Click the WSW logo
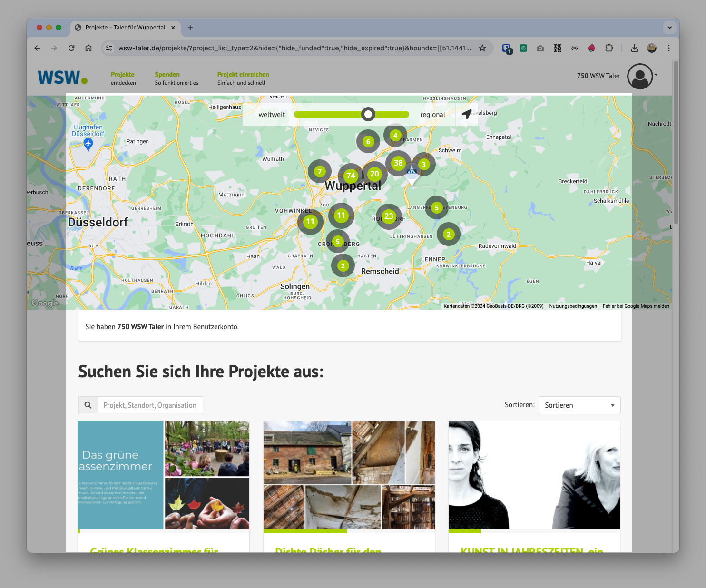This screenshot has height=588, width=706. pyautogui.click(x=62, y=77)
